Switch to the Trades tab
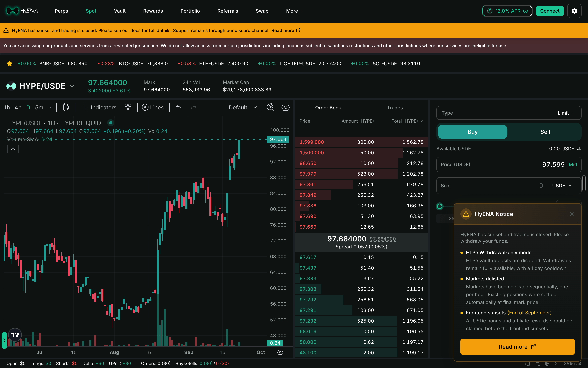This screenshot has height=368, width=588. pos(395,108)
